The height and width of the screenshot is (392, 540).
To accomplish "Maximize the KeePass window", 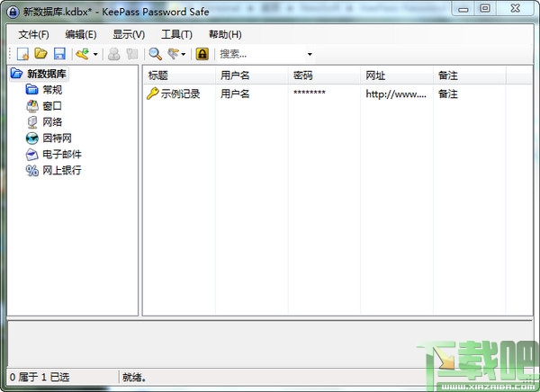I will [x=485, y=9].
